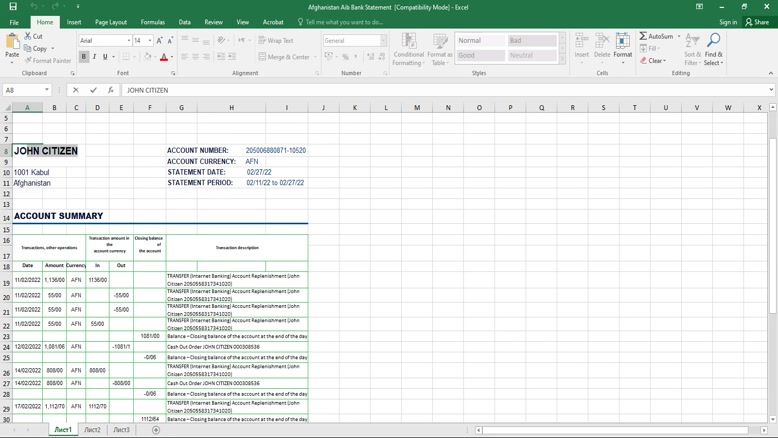Click the red font color swatch button

164,57
